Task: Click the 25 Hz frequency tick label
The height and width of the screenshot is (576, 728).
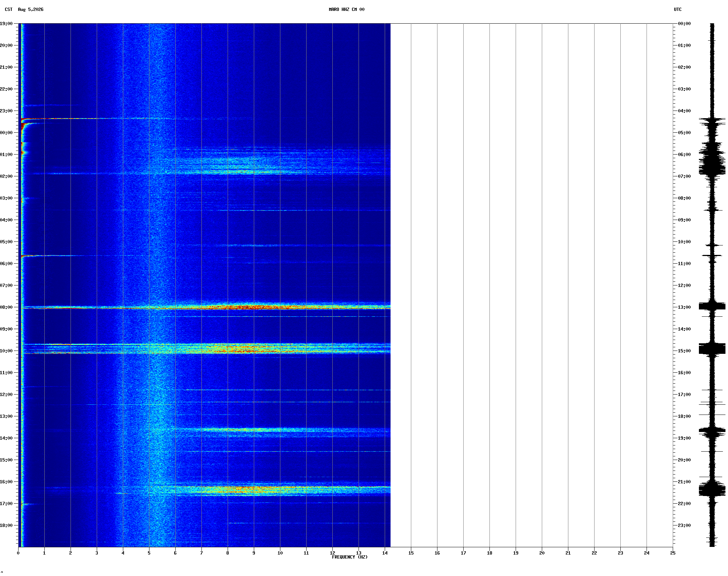Action: [673, 553]
